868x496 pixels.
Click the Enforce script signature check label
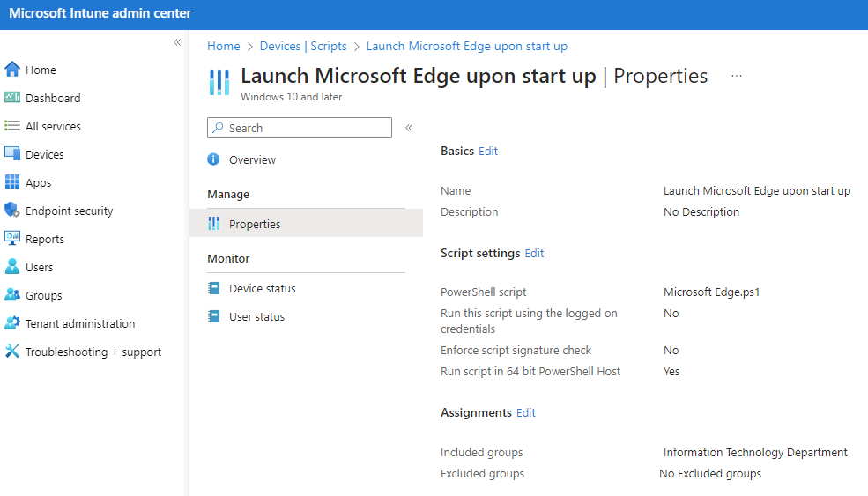tap(516, 350)
